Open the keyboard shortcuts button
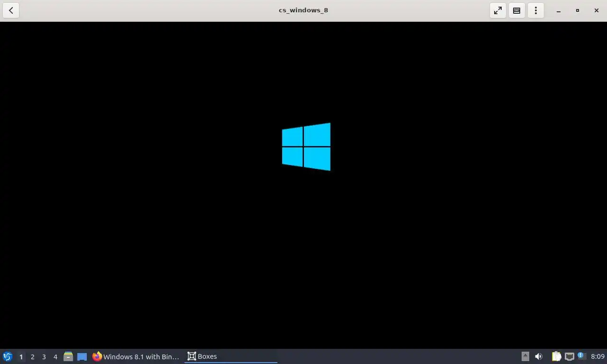This screenshot has width=607, height=364. [517, 10]
